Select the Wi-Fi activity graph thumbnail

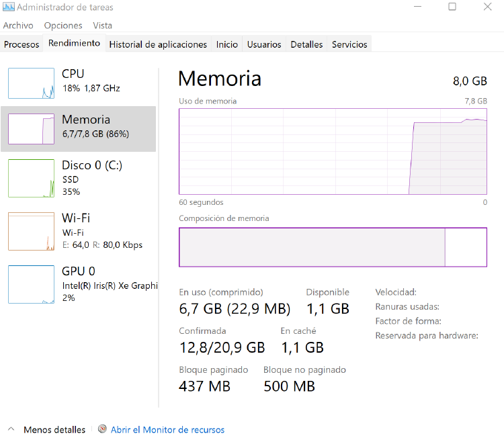(x=31, y=232)
